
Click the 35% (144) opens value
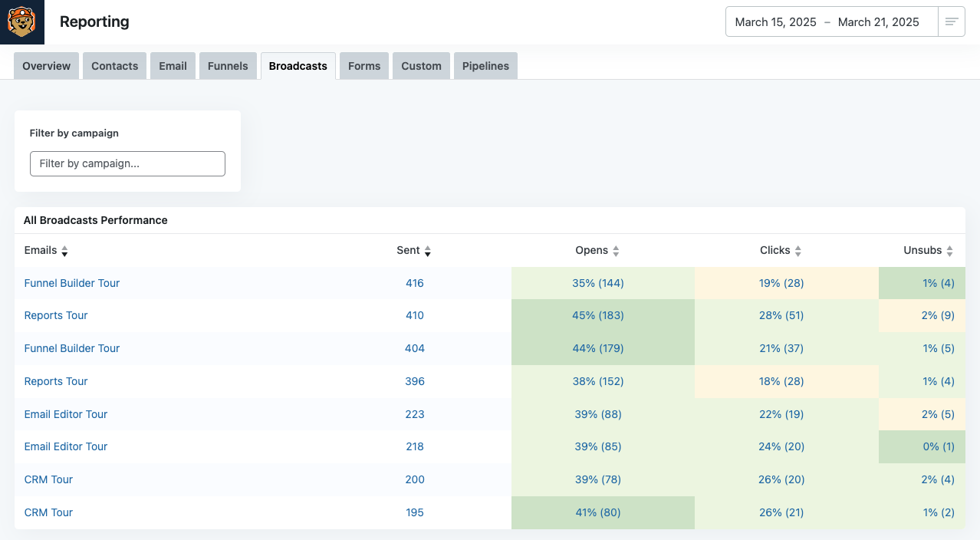(598, 283)
